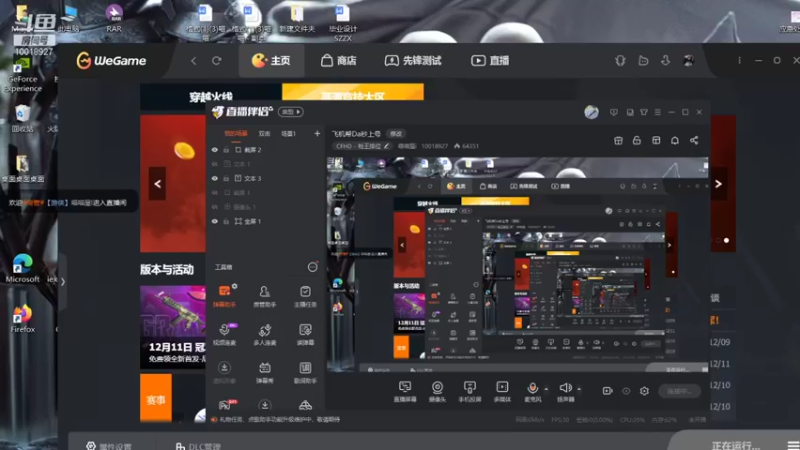Screen dimensions: 800x450
Task: Open the WeGame user avatar
Action: pyautogui.click(x=688, y=61)
